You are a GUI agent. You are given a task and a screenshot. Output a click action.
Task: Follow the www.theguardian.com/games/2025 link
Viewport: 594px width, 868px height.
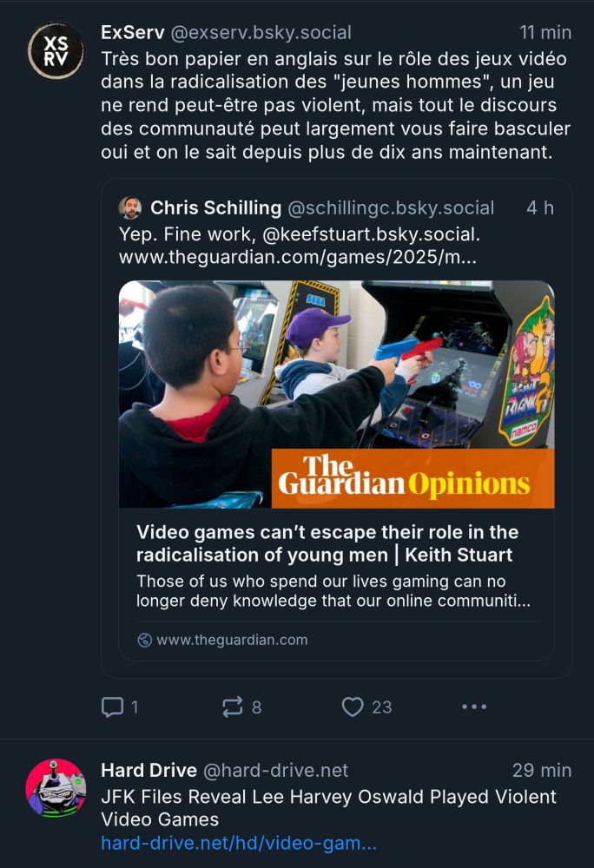tap(297, 258)
